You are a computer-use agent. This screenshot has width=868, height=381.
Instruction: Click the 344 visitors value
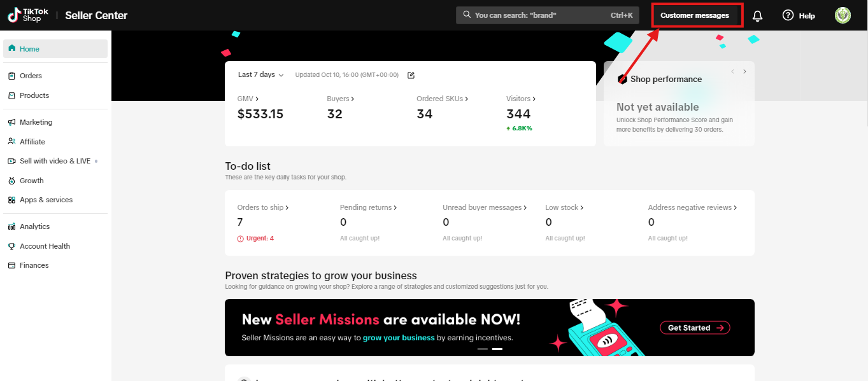(518, 114)
